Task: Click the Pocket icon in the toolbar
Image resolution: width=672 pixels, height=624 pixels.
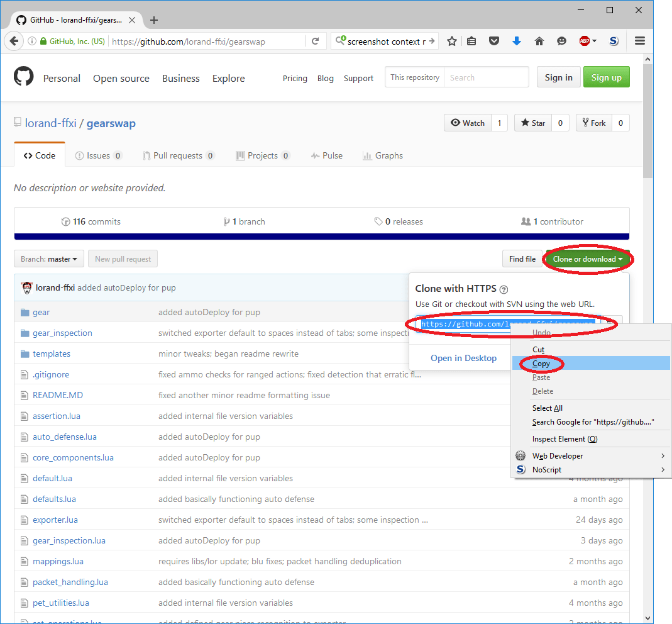Action: (494, 41)
